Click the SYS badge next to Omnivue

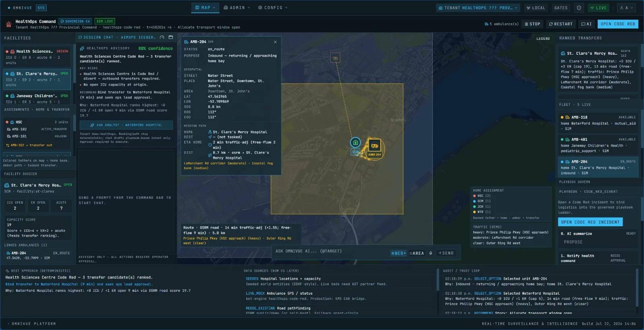[x=41, y=8]
